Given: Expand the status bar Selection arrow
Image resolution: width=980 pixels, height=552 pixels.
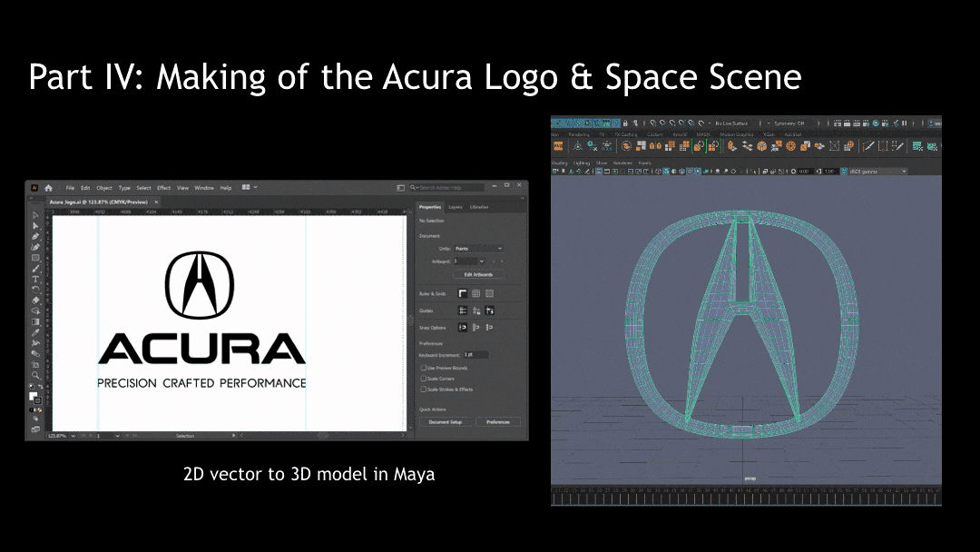Looking at the screenshot, I should click(x=234, y=436).
